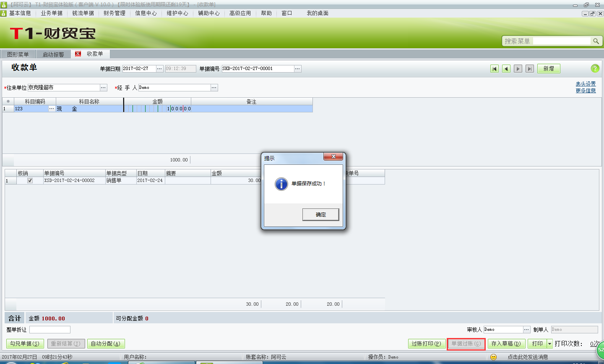Open the 财务管理 menu
This screenshot has height=364, width=604.
(x=115, y=13)
